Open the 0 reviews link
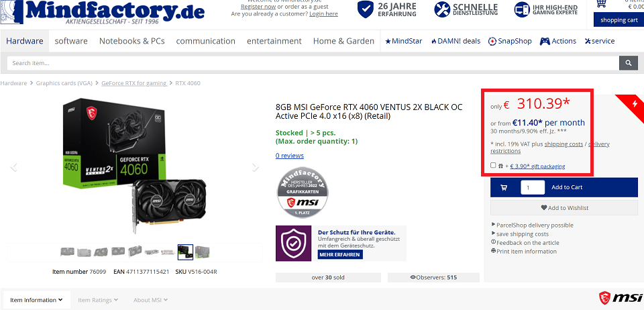Viewport: 644px width, 310px height. tap(290, 156)
